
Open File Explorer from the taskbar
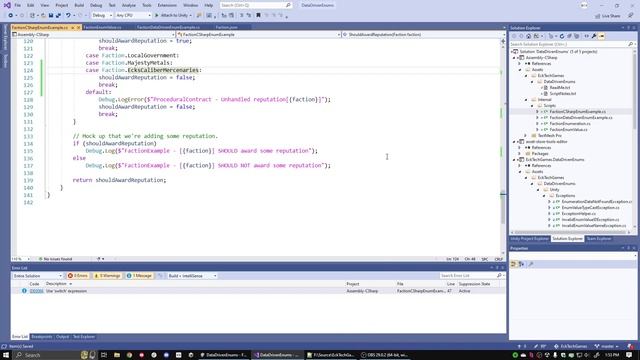coord(117,355)
